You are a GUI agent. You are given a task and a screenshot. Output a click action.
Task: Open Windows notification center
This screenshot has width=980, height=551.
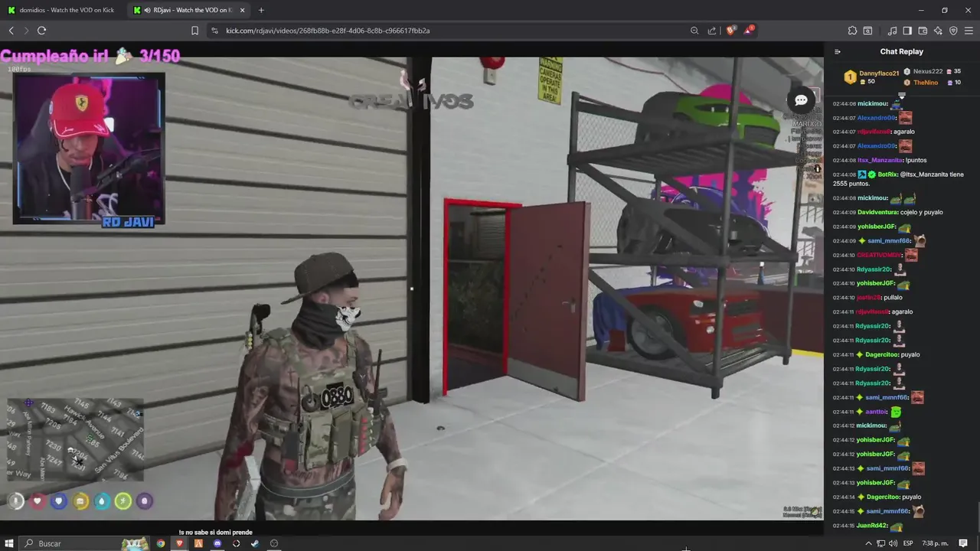pos(964,543)
